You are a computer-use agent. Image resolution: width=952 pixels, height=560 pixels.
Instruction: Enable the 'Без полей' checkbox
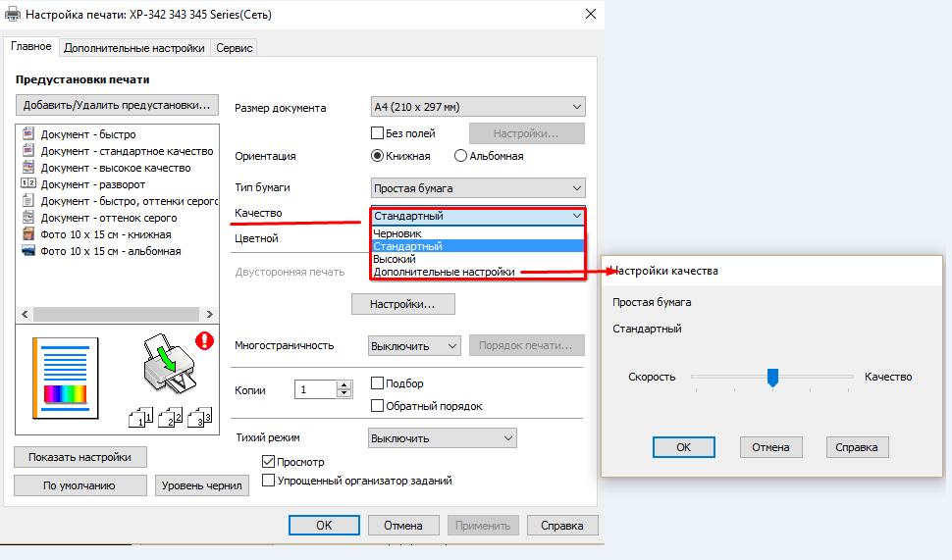[x=377, y=132]
